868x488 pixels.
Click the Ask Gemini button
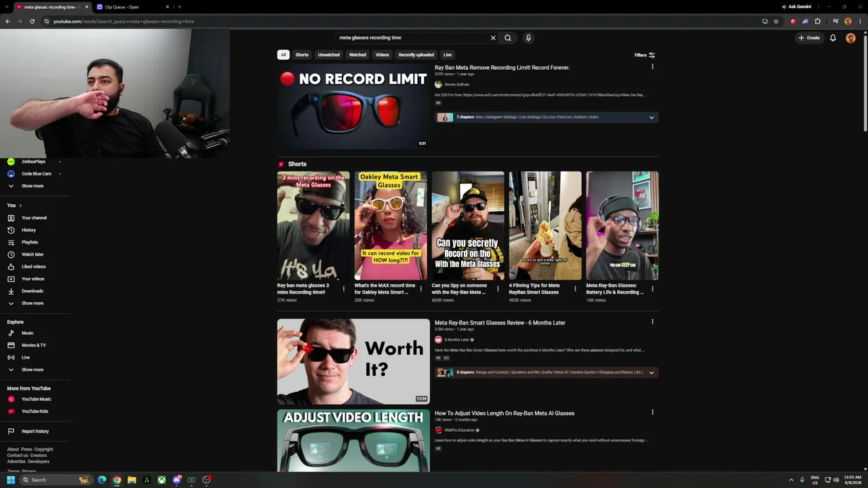tap(796, 7)
